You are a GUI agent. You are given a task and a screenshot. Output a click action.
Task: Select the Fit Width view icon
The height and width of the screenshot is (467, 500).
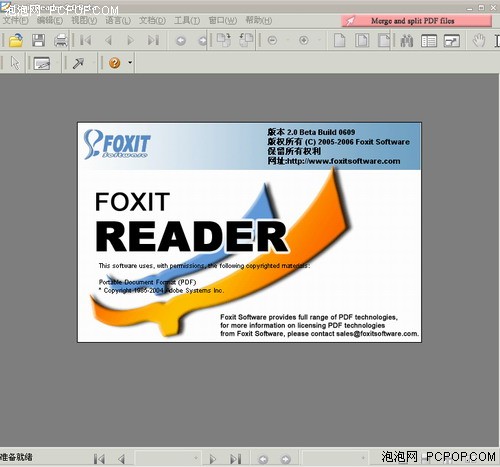coord(384,40)
